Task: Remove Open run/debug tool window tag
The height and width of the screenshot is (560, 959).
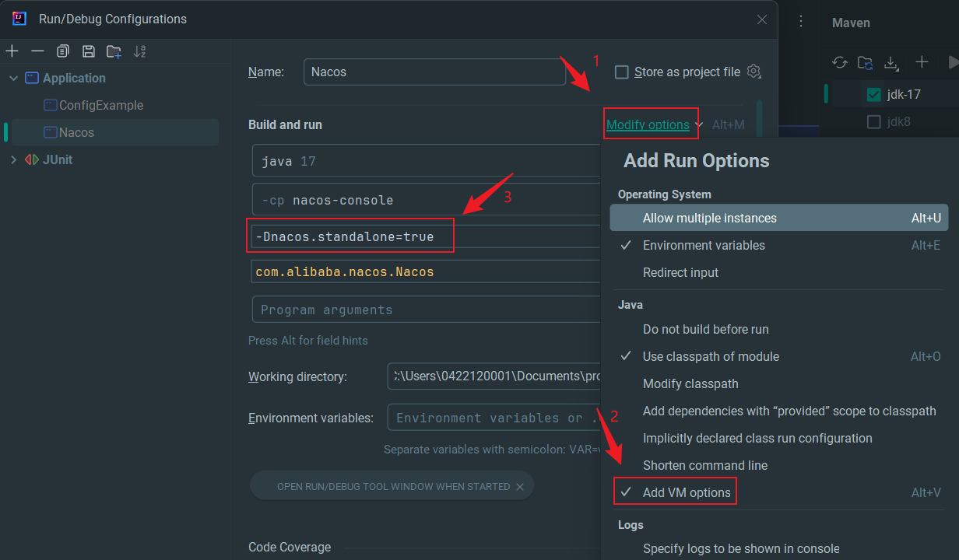Action: pyautogui.click(x=520, y=487)
